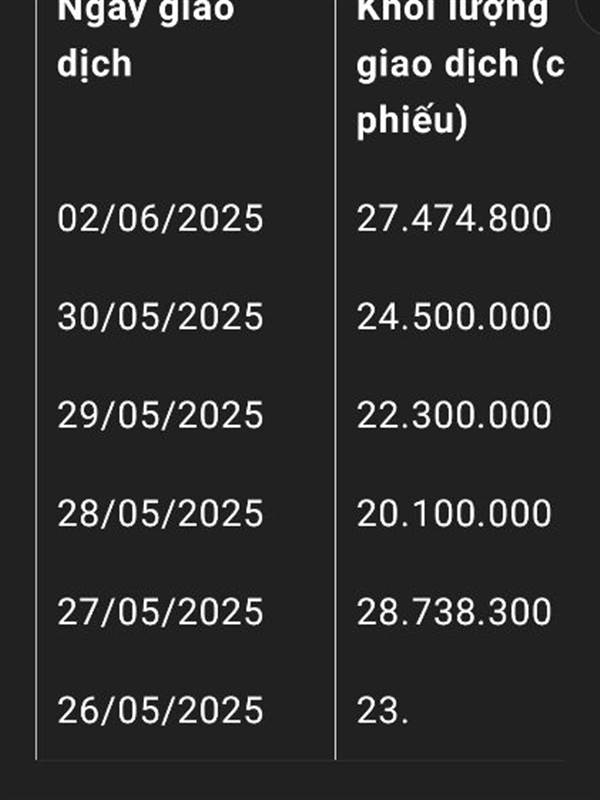Tap the truncated volume starting with 23.
The image size is (600, 800).
coord(383,710)
